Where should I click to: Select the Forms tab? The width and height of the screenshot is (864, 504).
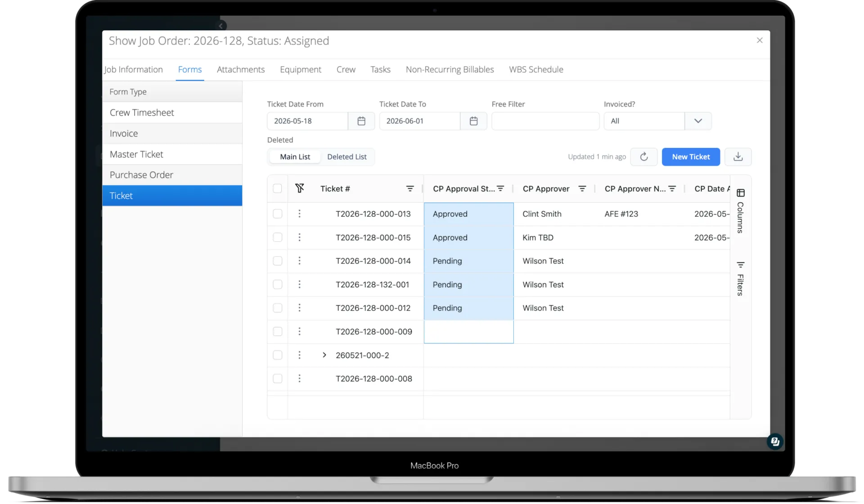click(x=190, y=70)
